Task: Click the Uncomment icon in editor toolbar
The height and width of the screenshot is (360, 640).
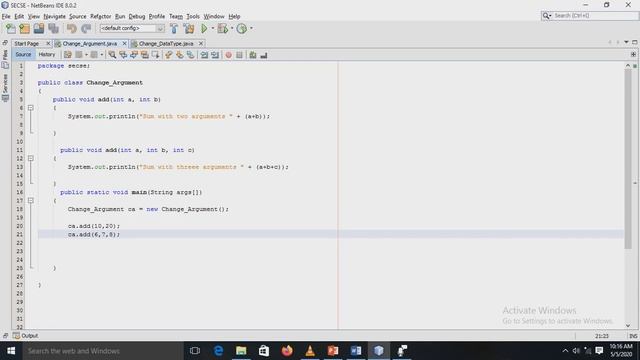Action: tap(264, 55)
